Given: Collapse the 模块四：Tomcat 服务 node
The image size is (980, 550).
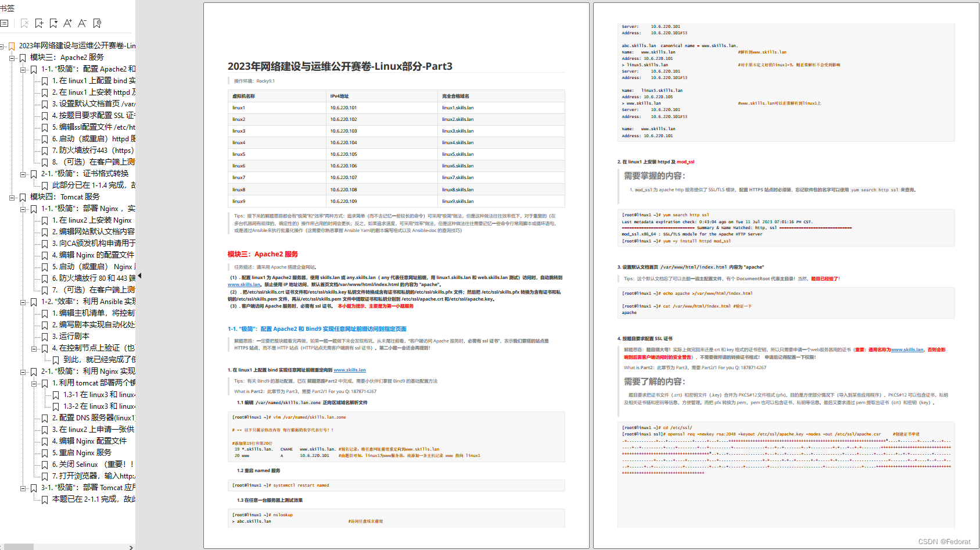Looking at the screenshot, I should [12, 197].
